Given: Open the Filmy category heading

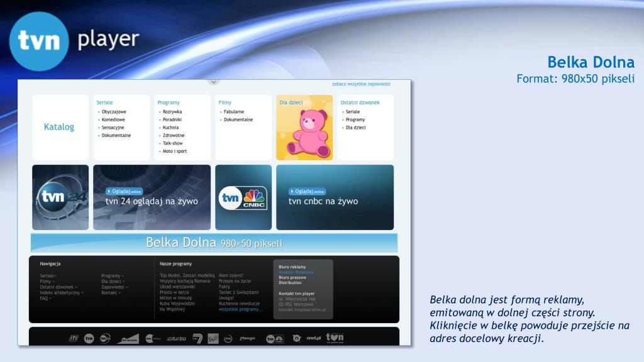Looking at the screenshot, I should (x=225, y=102).
